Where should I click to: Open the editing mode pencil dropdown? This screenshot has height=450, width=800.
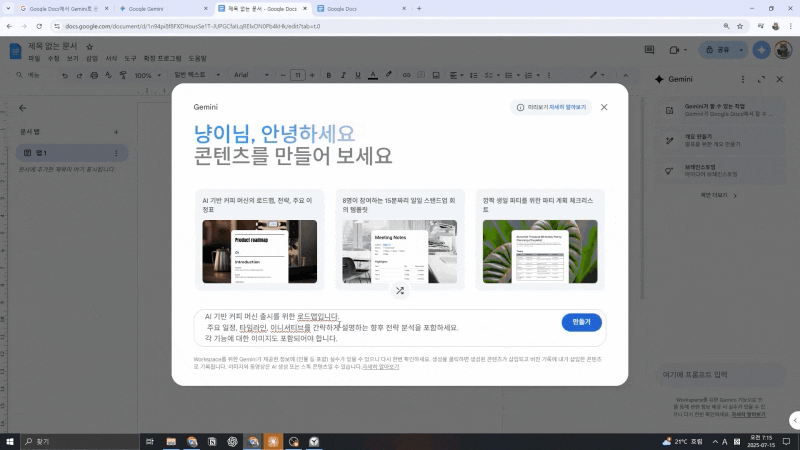pos(596,75)
